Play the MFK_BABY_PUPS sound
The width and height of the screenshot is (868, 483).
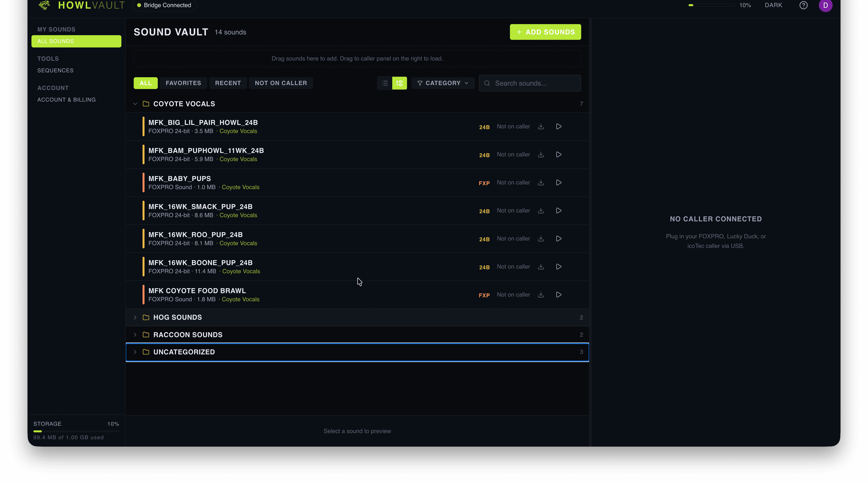pyautogui.click(x=559, y=182)
